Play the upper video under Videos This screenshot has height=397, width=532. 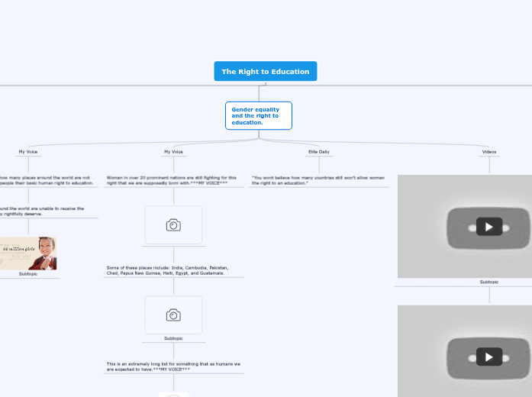coord(488,227)
